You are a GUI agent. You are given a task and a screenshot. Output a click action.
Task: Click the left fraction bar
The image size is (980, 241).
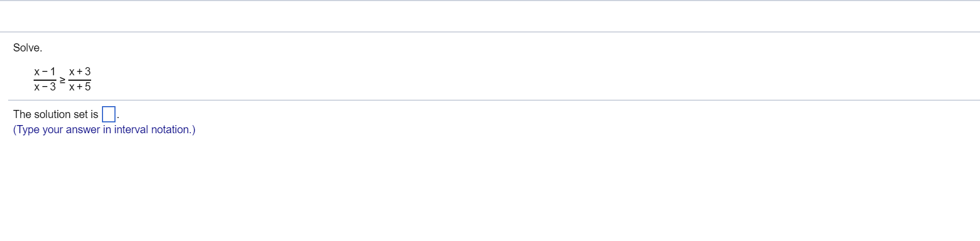[44, 80]
